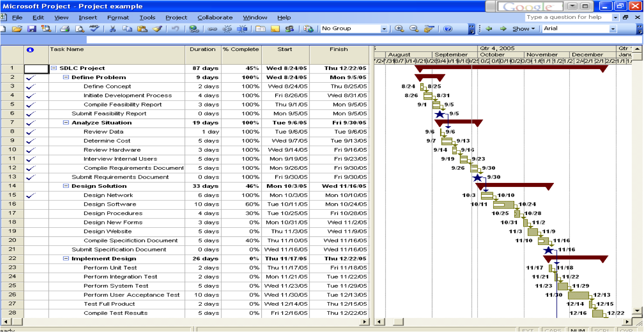Screen dimensions: 644x332
Task: Open the View menu
Action: click(x=62, y=18)
